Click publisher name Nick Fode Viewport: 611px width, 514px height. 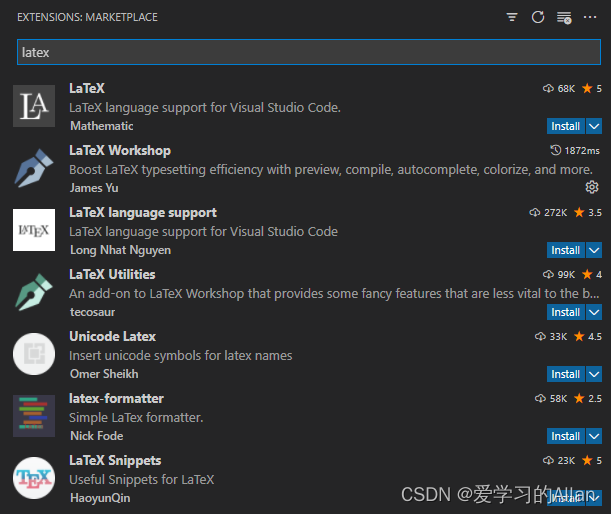tap(97, 436)
